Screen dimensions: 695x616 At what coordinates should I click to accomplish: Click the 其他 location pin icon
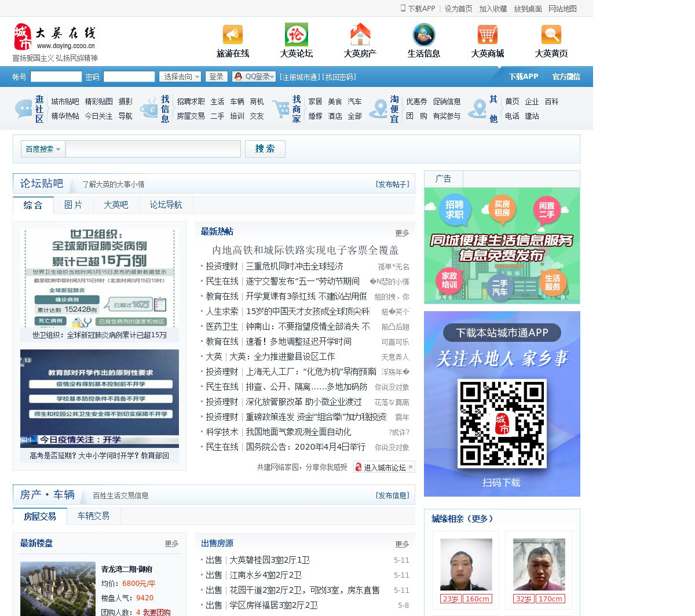point(478,108)
